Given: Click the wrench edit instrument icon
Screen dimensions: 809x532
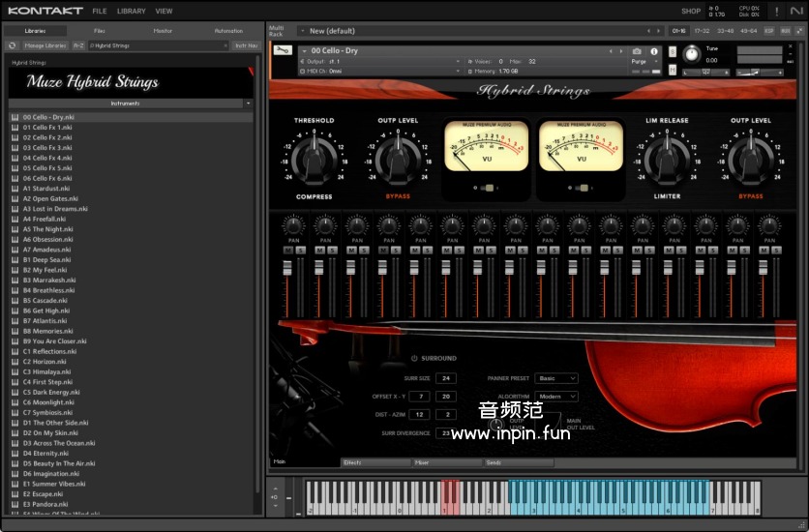Looking at the screenshot, I should 282,50.
